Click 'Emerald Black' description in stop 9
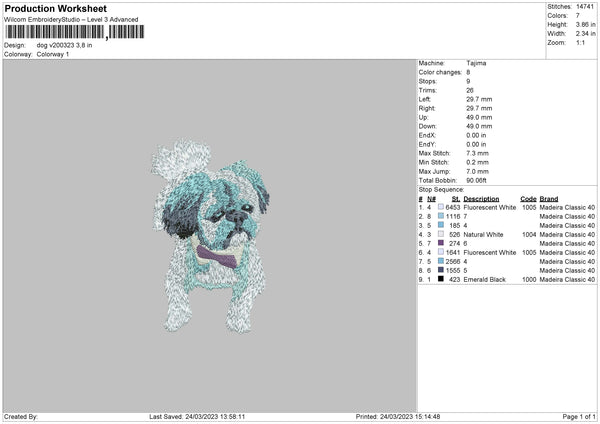600x424 pixels. (x=484, y=280)
